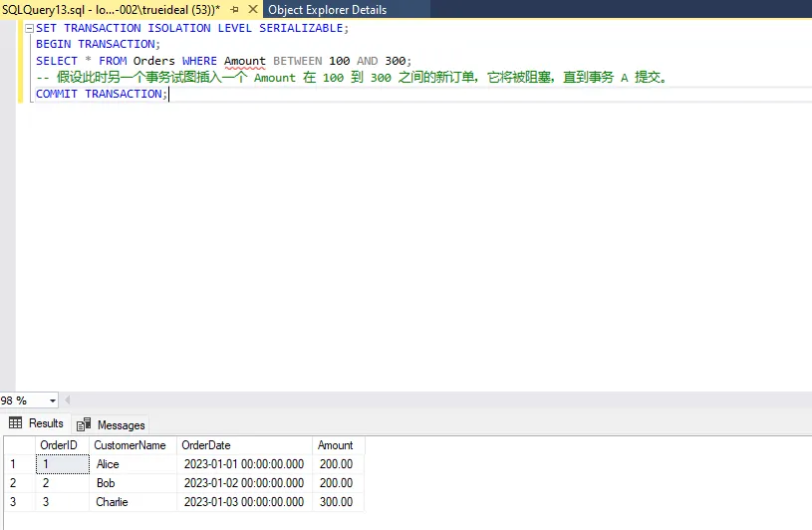Click the Messages tab icon
Screen dimensions: 812x530
tap(84, 424)
